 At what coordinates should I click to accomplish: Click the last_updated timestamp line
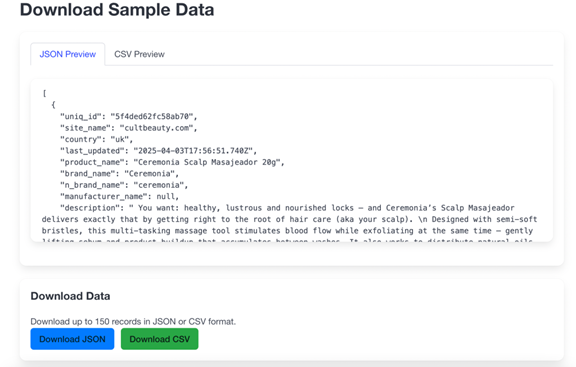(x=158, y=151)
